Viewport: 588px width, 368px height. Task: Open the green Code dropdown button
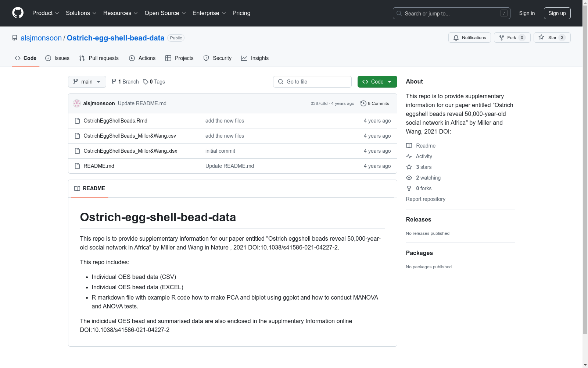coord(377,82)
